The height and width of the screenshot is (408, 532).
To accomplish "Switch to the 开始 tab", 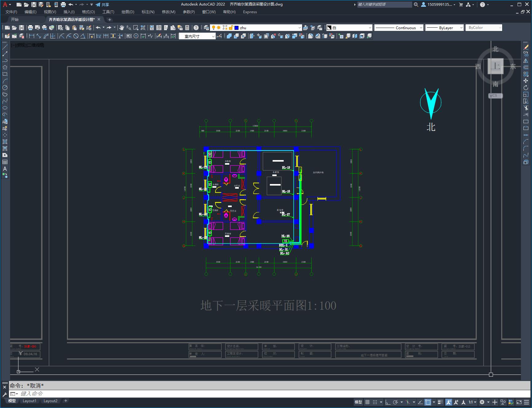I will (15, 19).
